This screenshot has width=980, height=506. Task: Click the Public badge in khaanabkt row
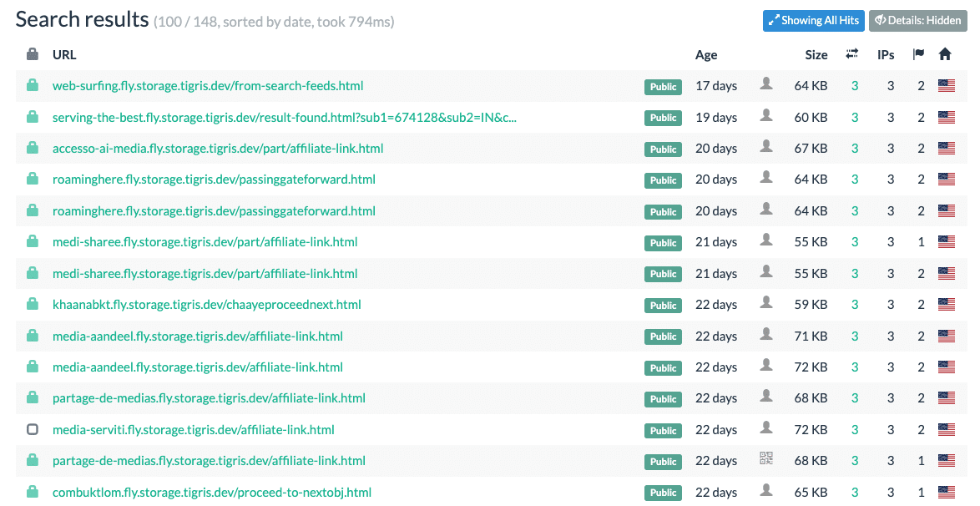tap(663, 306)
